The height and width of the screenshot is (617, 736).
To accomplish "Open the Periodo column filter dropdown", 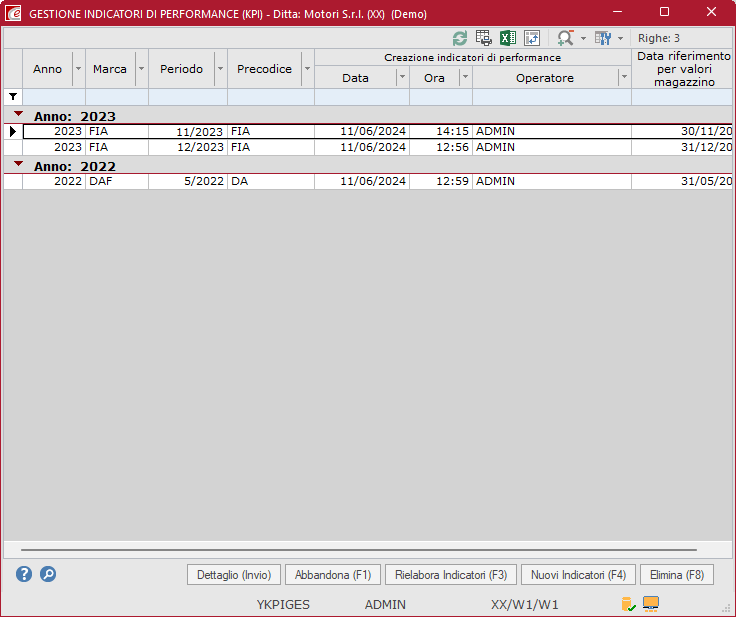I will pyautogui.click(x=220, y=69).
